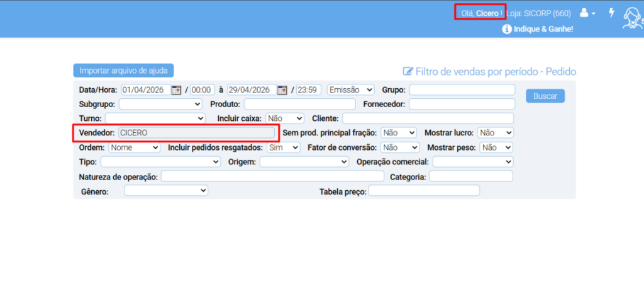Expand the Origem dropdown

coord(304,162)
